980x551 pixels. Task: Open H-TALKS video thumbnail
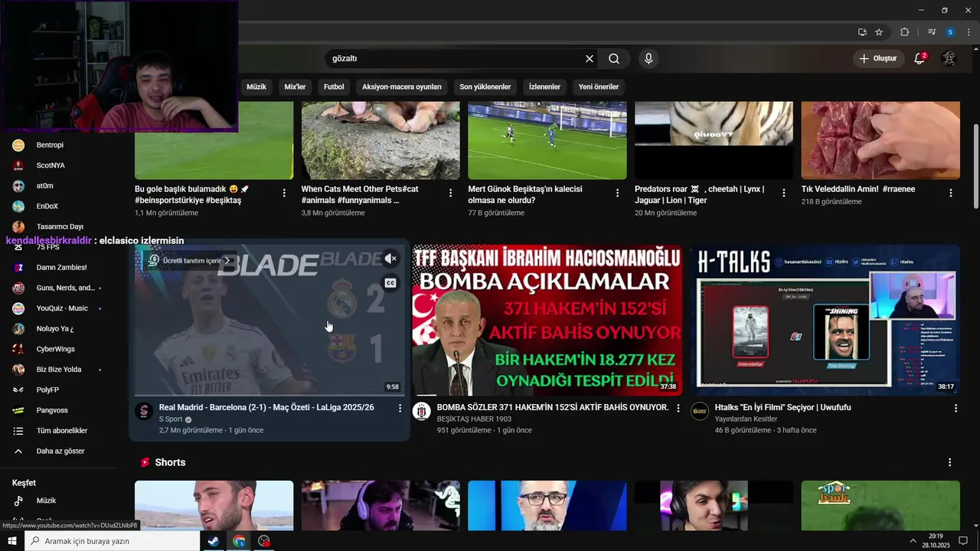click(825, 320)
